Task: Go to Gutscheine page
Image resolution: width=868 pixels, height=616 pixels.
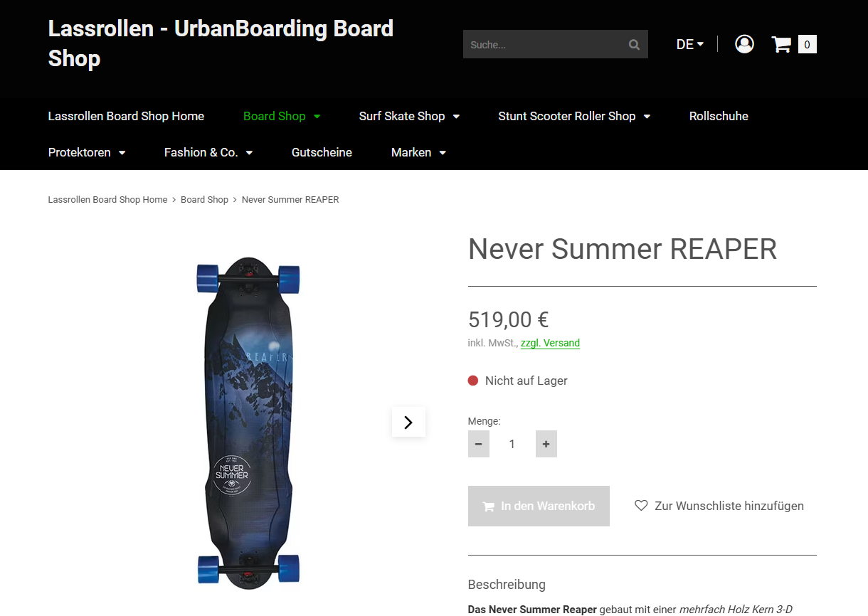Action: (322, 152)
